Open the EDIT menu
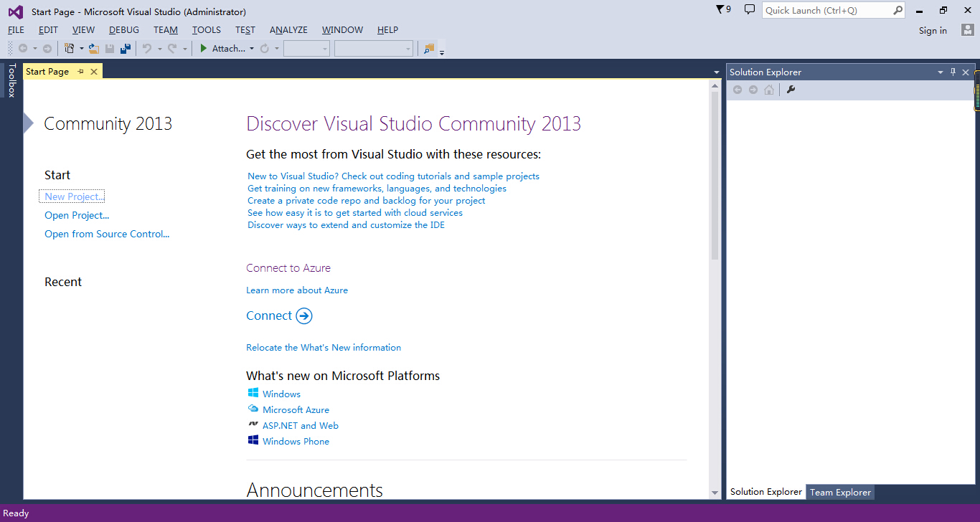Image resolution: width=980 pixels, height=522 pixels. [48, 30]
